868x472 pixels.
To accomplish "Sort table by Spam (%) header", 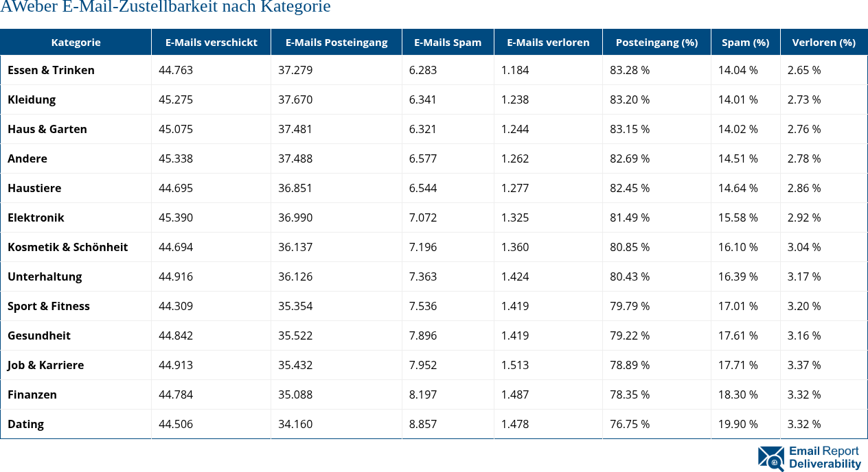I will pos(745,43).
